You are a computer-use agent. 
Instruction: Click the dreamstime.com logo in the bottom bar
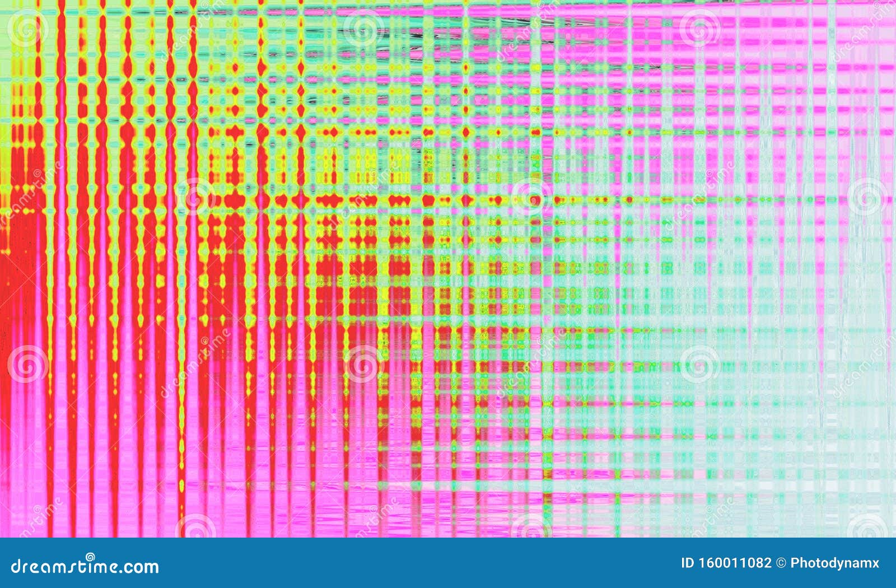click(84, 567)
